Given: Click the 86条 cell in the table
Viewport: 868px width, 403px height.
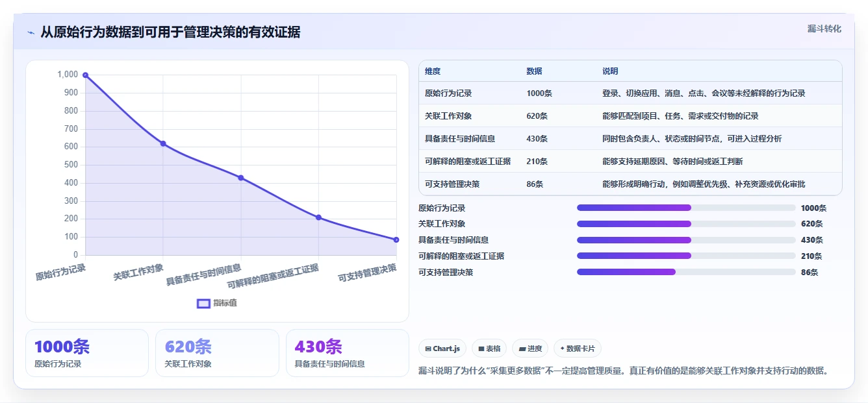Looking at the screenshot, I should (535, 184).
